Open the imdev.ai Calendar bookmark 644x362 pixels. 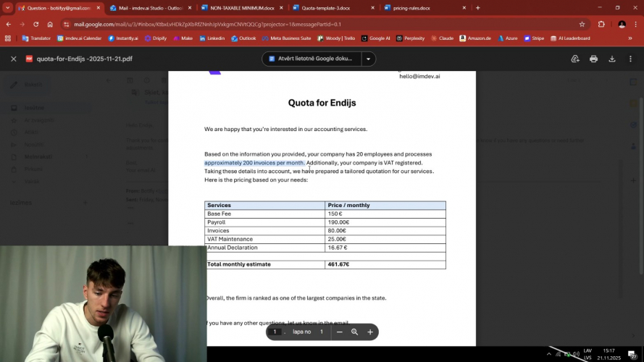pos(79,38)
